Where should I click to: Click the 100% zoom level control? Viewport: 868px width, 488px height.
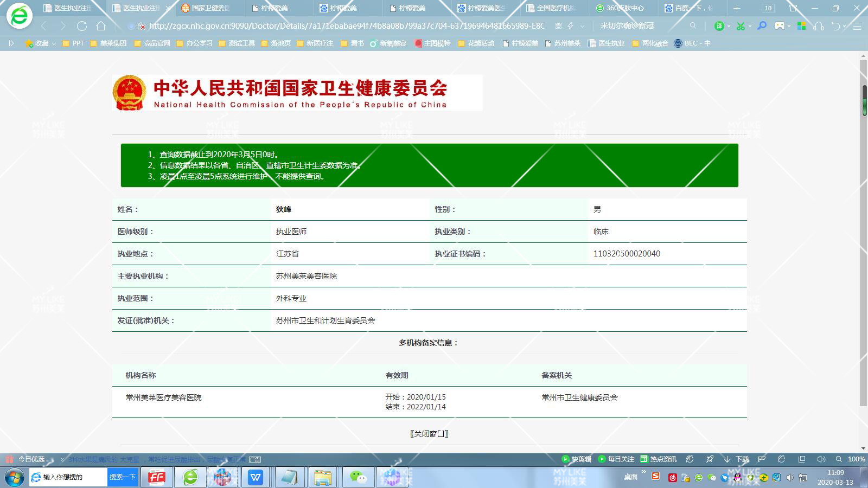click(856, 459)
